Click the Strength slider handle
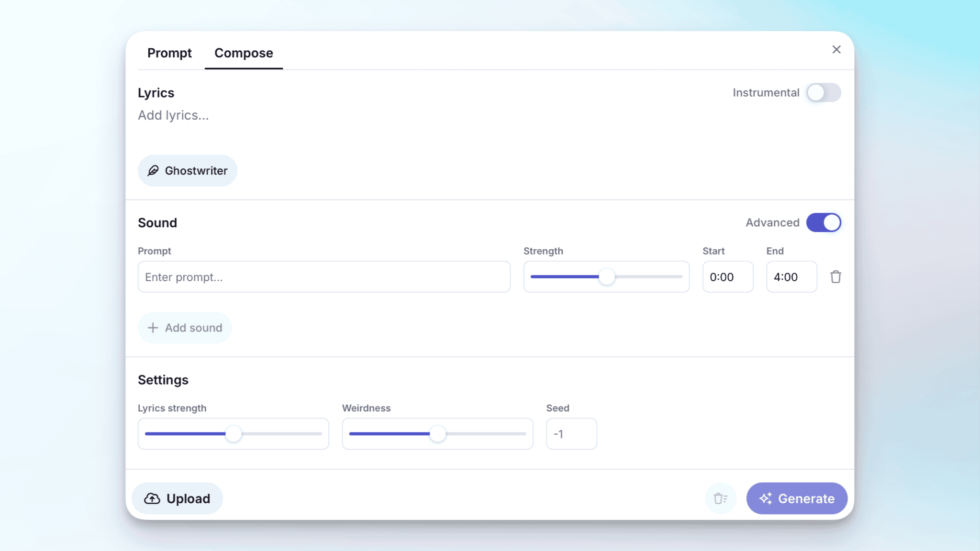This screenshot has height=551, width=980. [x=606, y=277]
